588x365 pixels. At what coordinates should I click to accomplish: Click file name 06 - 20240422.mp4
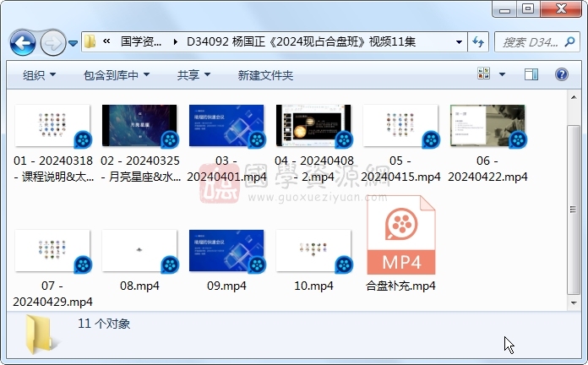pyautogui.click(x=487, y=168)
